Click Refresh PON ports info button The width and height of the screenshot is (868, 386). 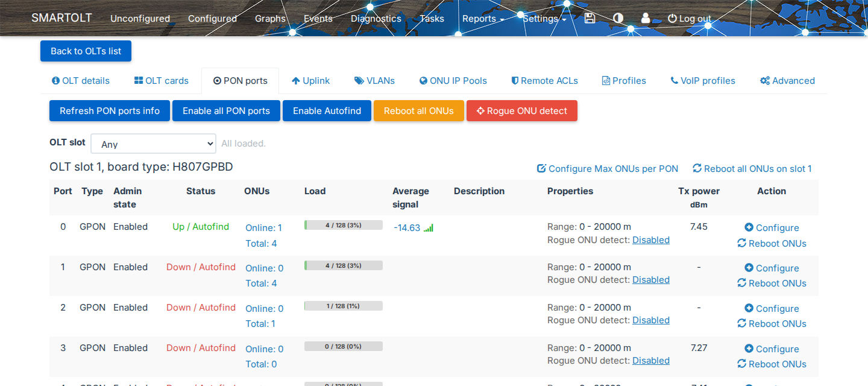[110, 111]
